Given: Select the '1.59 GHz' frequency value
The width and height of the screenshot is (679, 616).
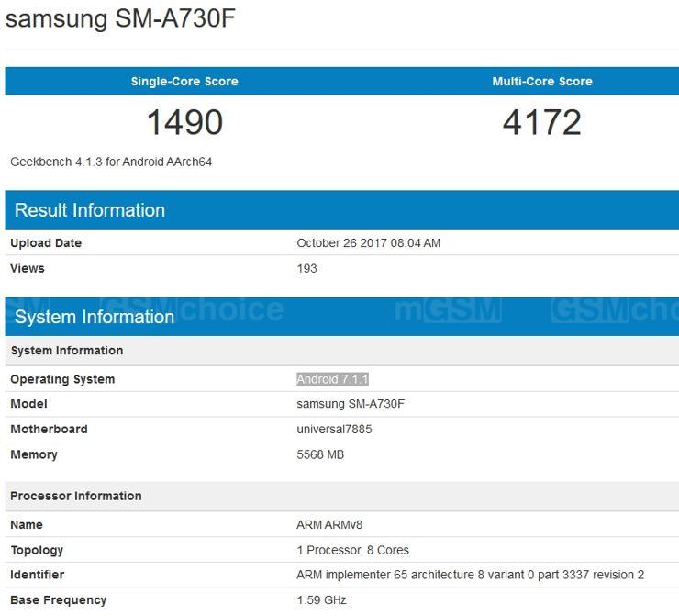Looking at the screenshot, I should click(x=321, y=600).
